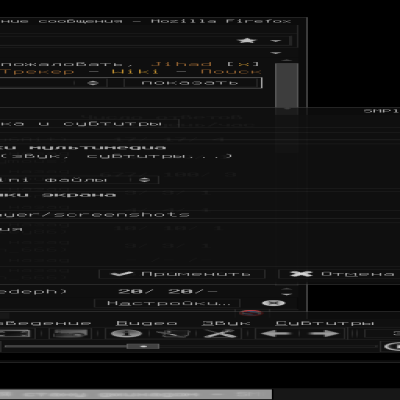Open the Wiki link
400x400 pixels.
(135, 72)
